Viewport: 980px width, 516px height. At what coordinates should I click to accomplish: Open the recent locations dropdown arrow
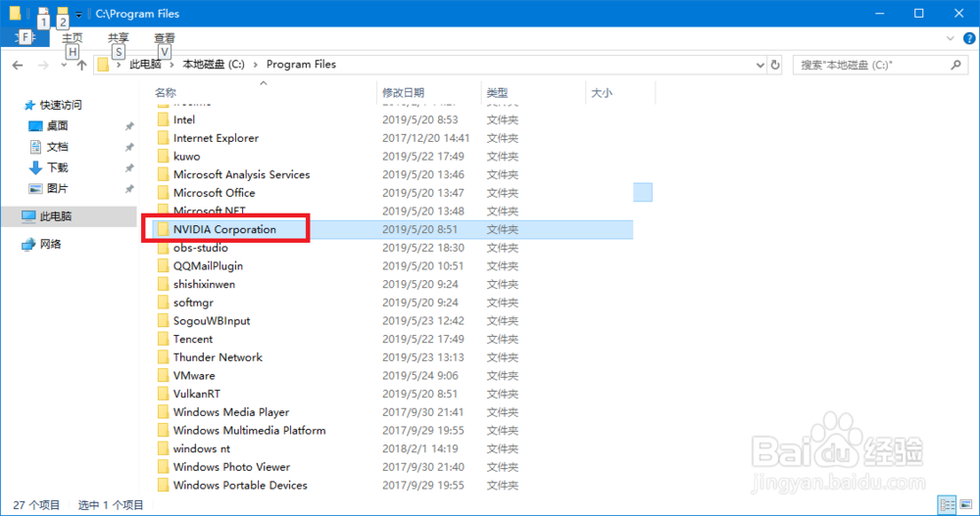coord(64,65)
